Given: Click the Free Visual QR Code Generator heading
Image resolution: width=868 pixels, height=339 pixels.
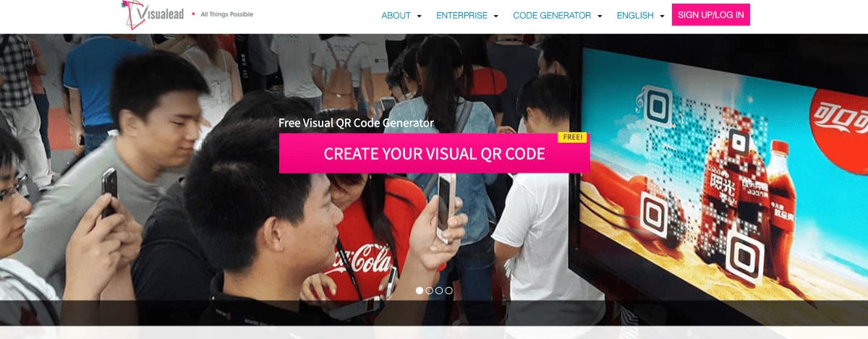Looking at the screenshot, I should pos(356,123).
